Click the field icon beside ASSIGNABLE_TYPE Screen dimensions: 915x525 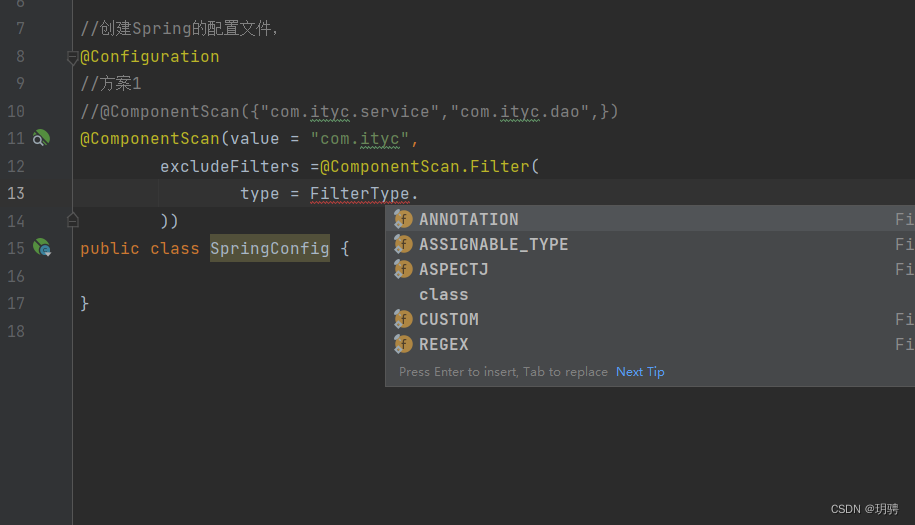pyautogui.click(x=403, y=244)
